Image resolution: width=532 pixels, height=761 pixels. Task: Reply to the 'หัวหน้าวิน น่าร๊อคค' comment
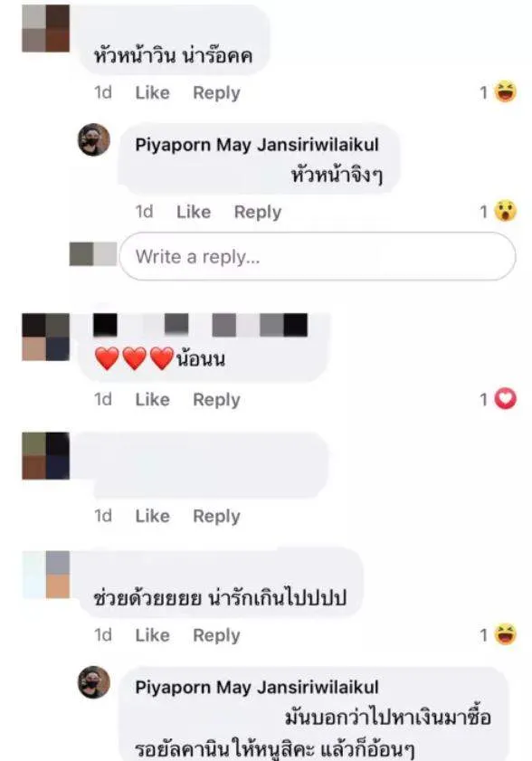pos(216,92)
